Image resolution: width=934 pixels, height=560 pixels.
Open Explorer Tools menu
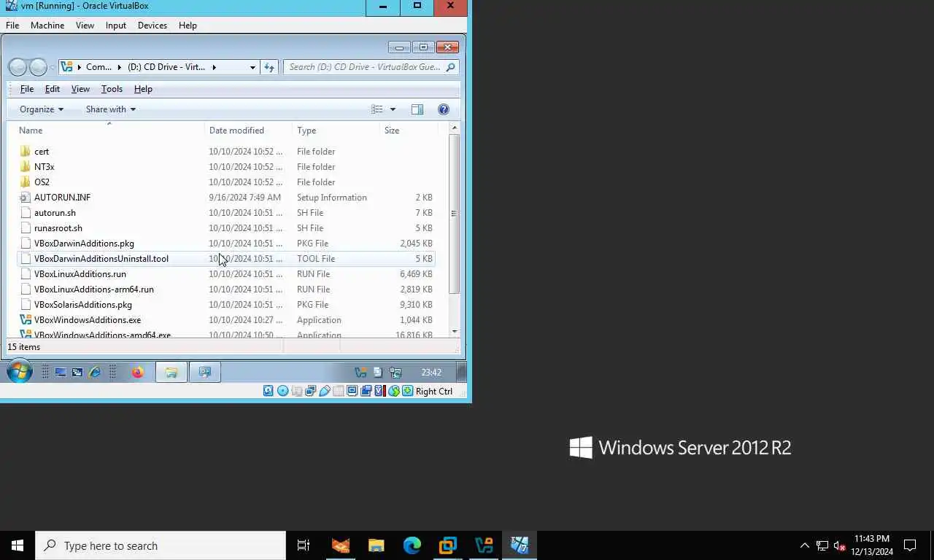(112, 89)
